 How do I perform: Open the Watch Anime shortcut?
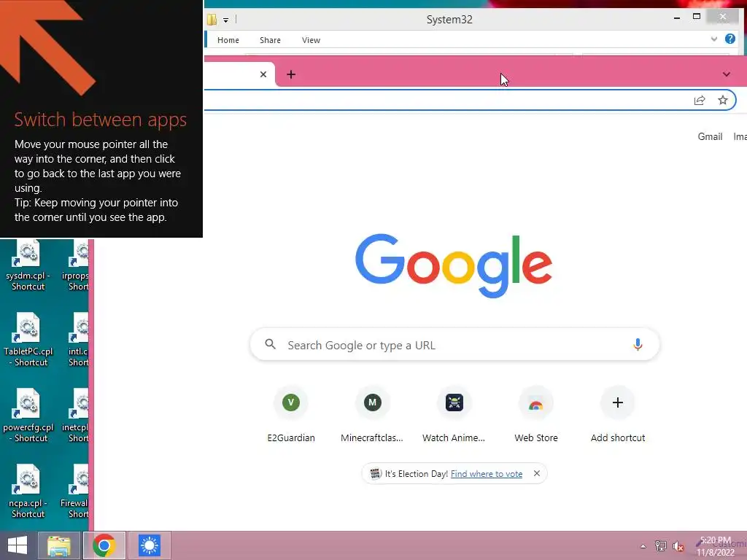[454, 414]
